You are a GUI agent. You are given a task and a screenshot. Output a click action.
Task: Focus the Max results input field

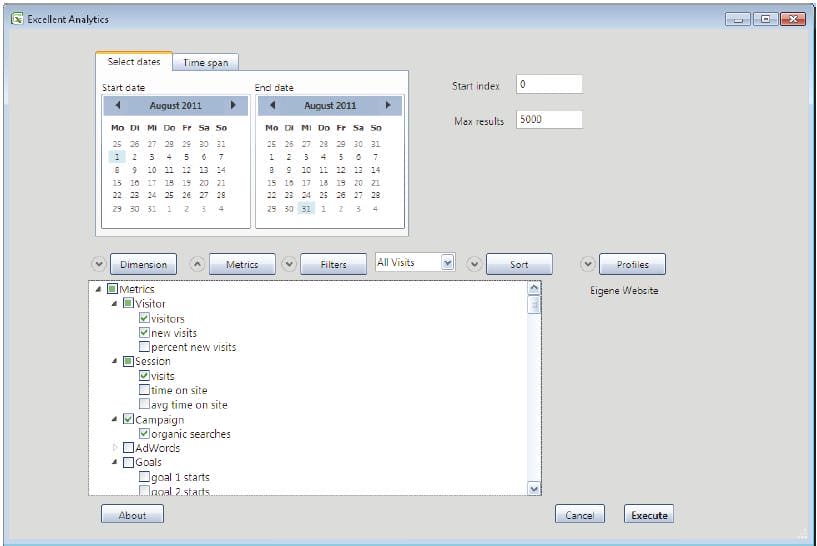(x=549, y=119)
